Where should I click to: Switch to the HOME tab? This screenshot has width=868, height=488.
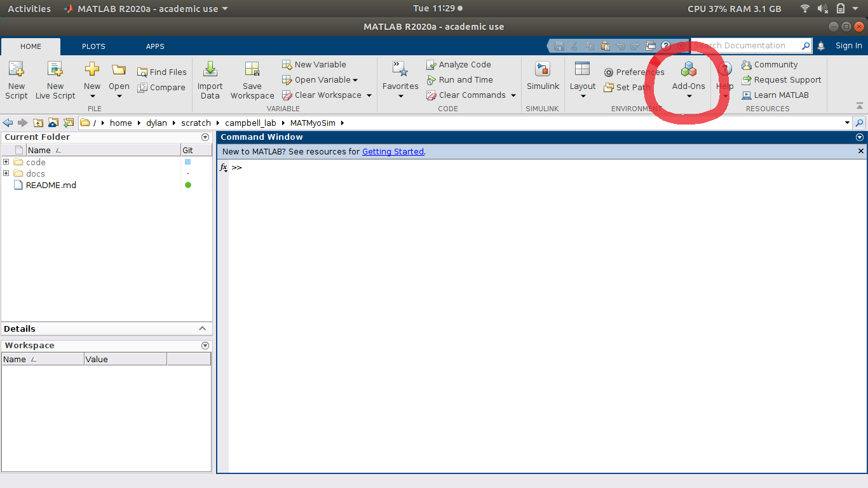coord(31,46)
